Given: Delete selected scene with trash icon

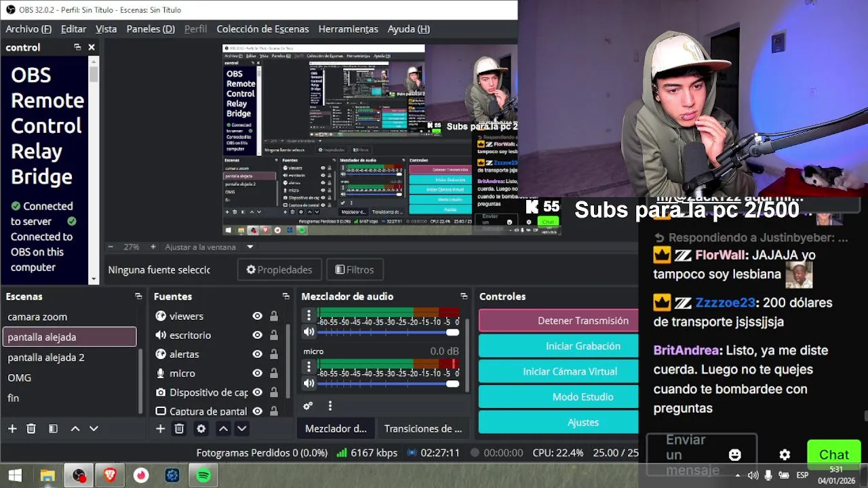Looking at the screenshot, I should point(31,428).
